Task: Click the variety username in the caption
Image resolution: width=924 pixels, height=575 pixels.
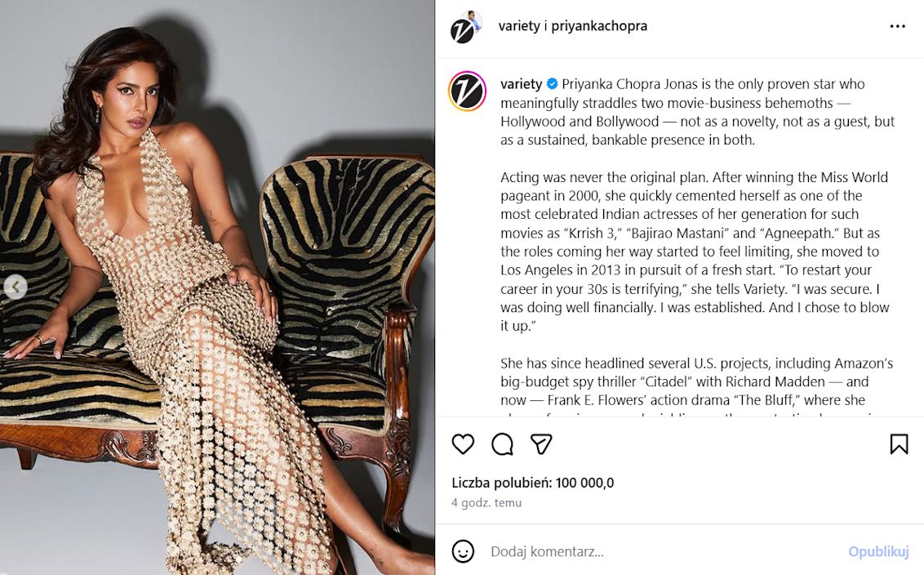Action: pos(522,84)
